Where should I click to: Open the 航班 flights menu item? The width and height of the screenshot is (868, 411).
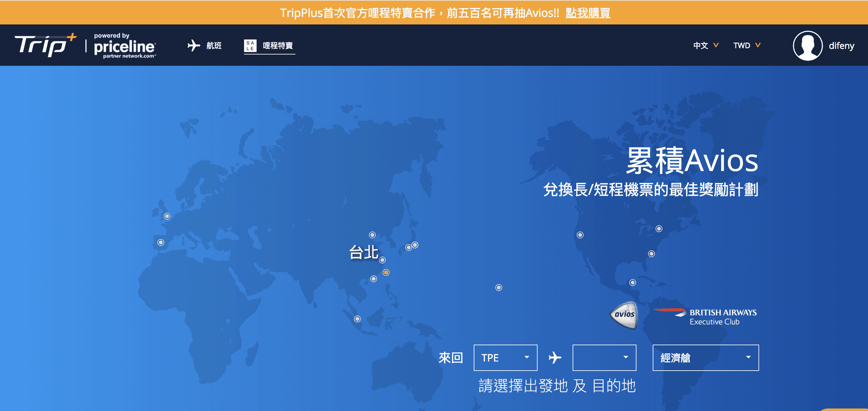pyautogui.click(x=214, y=45)
